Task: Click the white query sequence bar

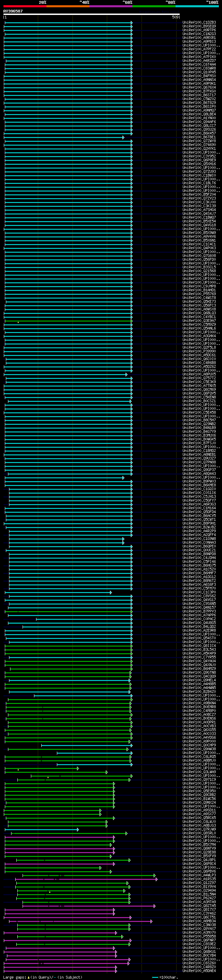Action: click(x=92, y=14)
